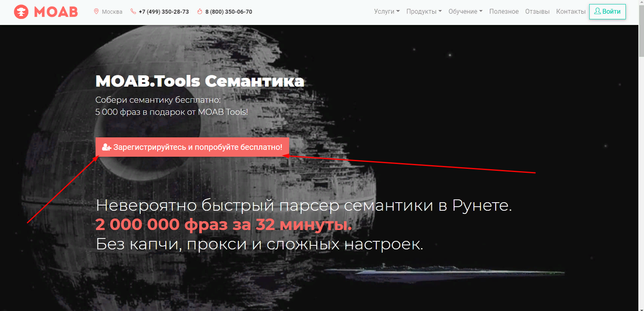Screen dimensions: 644x311
Task: Click the flame icon near 8 (800) number
Action: pos(200,12)
